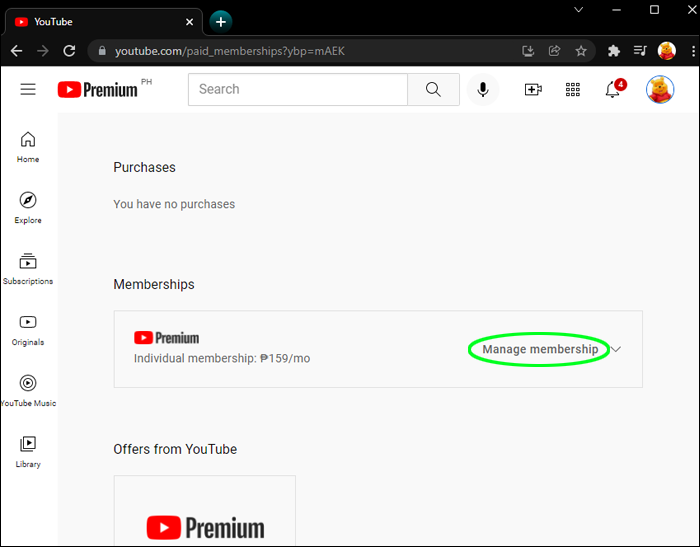
Task: Go forward in browser
Action: 43,51
